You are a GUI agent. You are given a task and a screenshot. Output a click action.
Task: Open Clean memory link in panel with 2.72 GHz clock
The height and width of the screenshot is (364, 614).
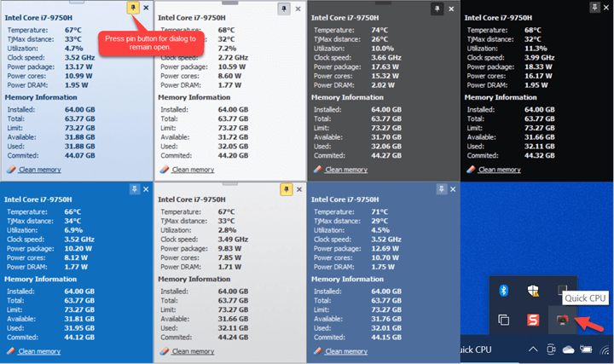coord(193,170)
